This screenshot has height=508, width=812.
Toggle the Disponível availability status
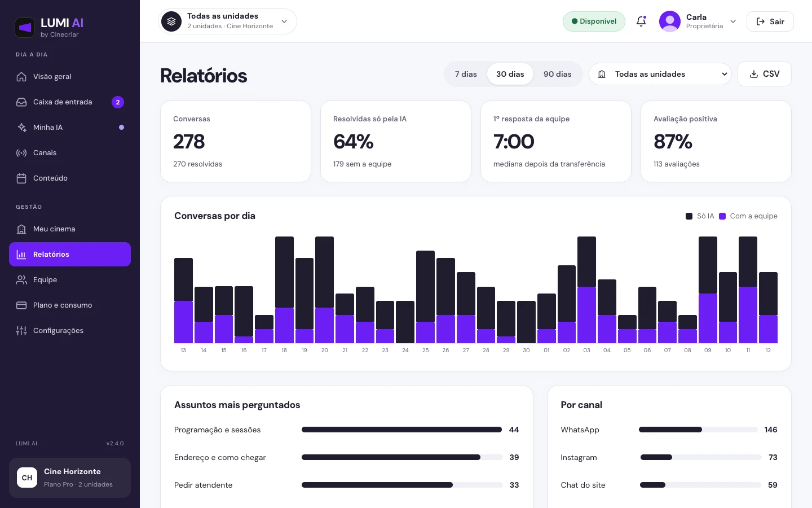(594, 21)
